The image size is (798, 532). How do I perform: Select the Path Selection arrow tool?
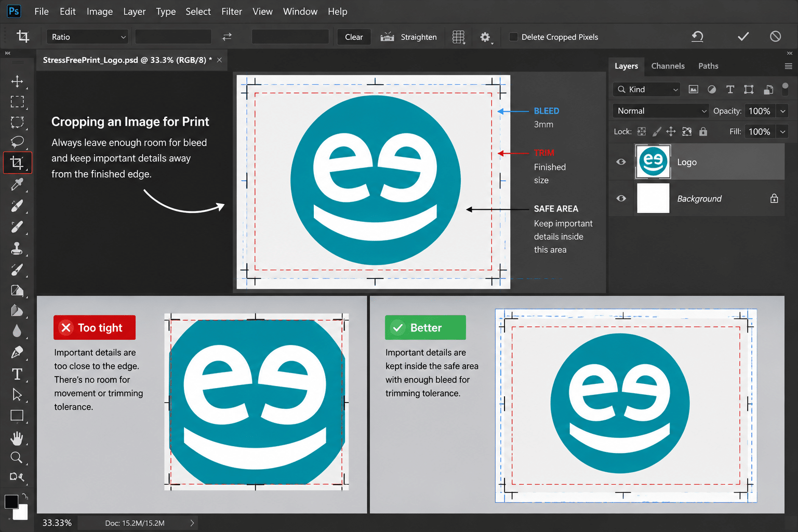(17, 395)
